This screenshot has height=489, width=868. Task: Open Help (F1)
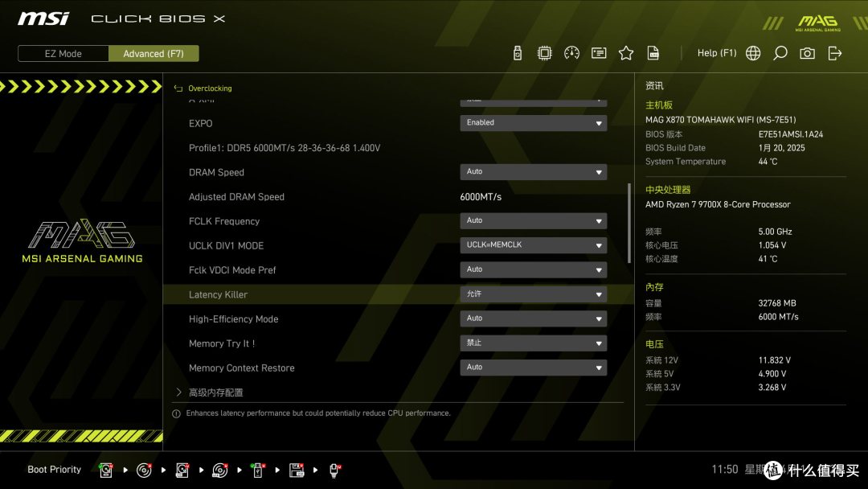coord(717,53)
